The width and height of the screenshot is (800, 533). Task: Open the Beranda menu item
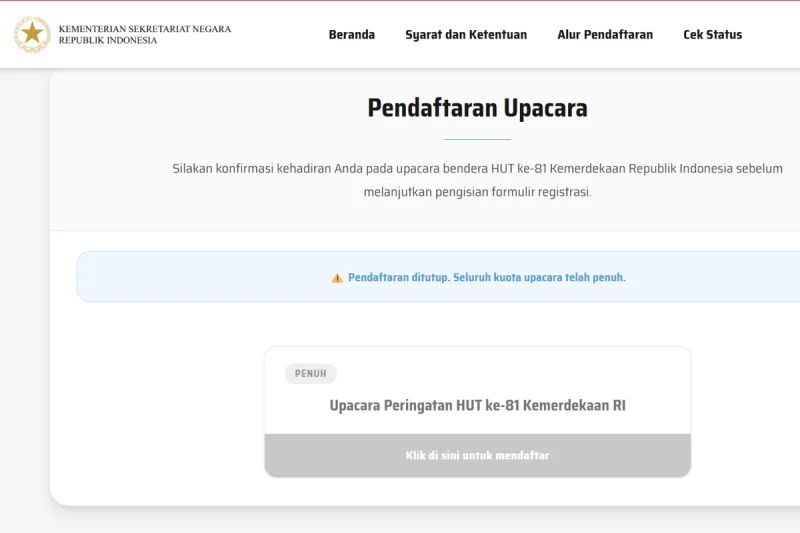pos(352,35)
